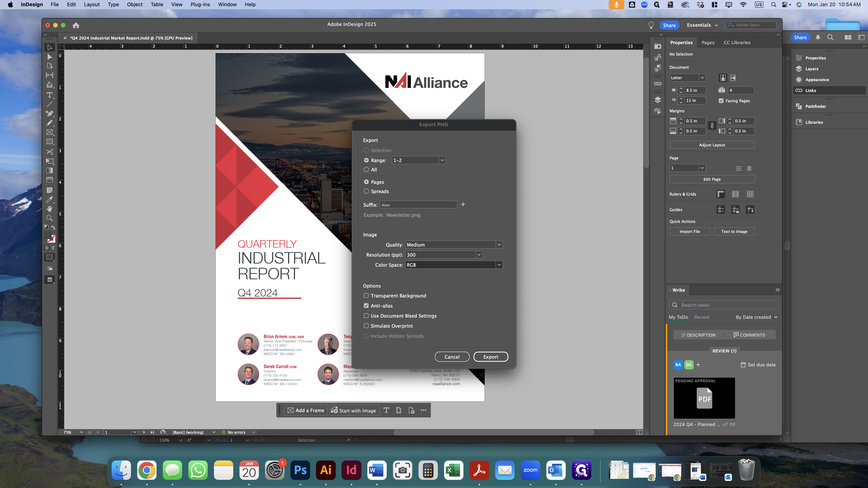Uncheck Facing Pages checkbox
The width and height of the screenshot is (868, 488).
[x=721, y=101]
